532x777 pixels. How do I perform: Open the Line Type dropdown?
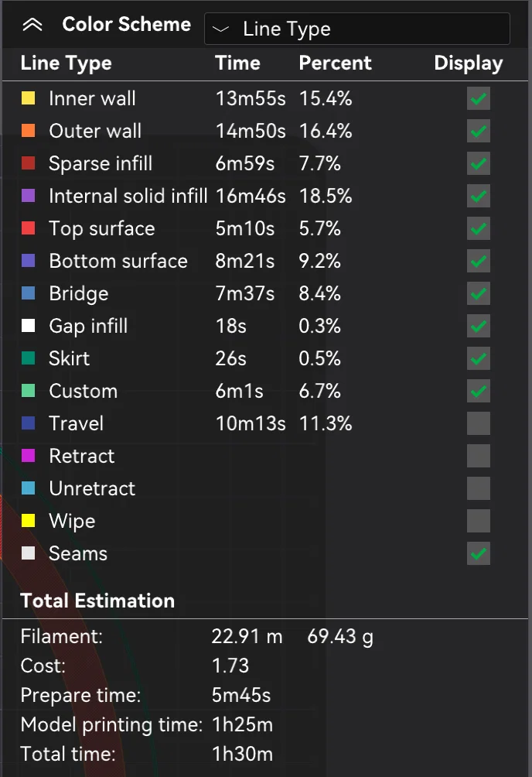tap(356, 29)
